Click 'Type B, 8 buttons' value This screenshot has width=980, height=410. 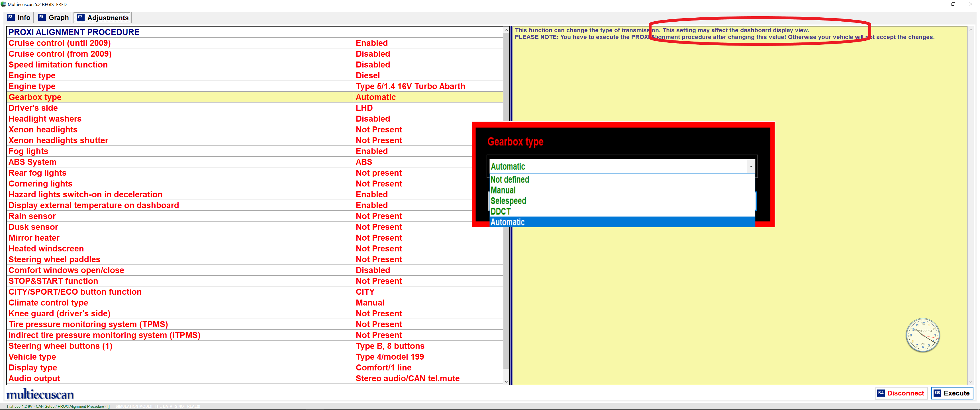coord(390,346)
